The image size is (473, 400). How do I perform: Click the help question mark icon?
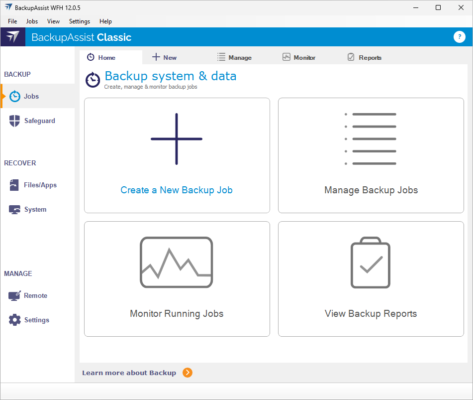tap(459, 37)
